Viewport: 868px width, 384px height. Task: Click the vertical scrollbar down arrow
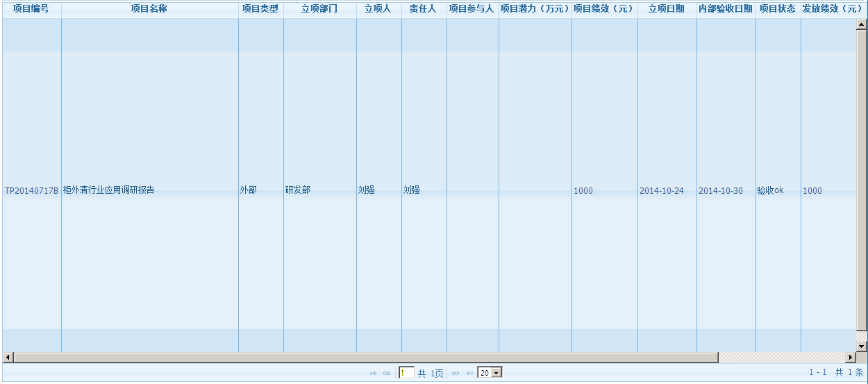pyautogui.click(x=861, y=346)
